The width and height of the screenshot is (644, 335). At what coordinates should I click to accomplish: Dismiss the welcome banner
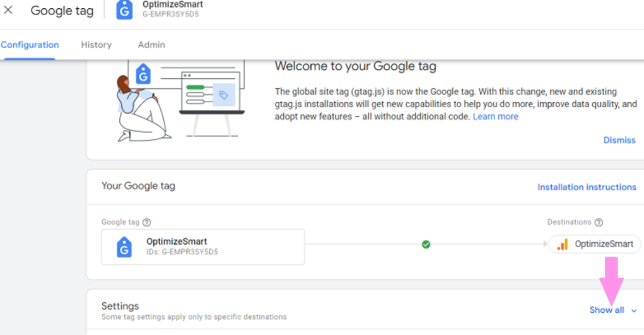pyautogui.click(x=619, y=140)
